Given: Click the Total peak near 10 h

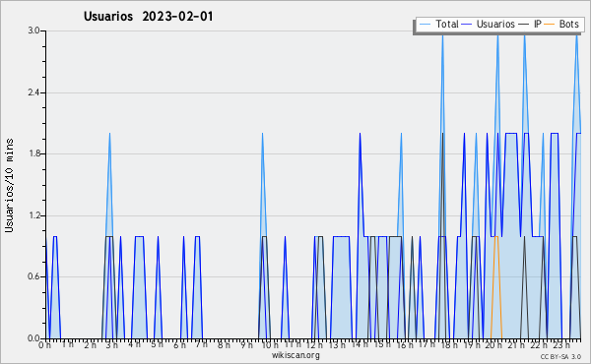Looking at the screenshot, I should pyautogui.click(x=262, y=133).
